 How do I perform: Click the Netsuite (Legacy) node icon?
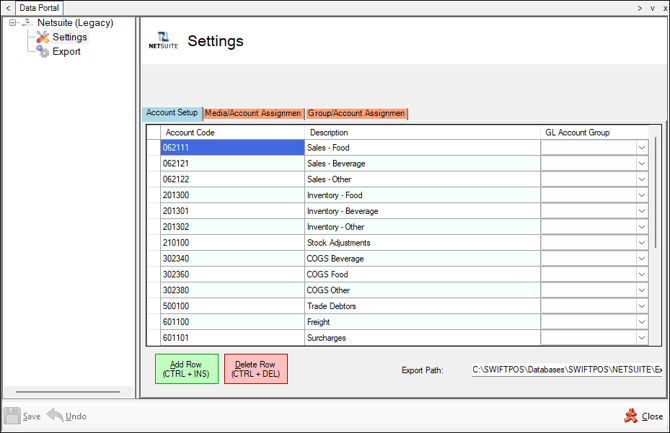[x=27, y=23]
